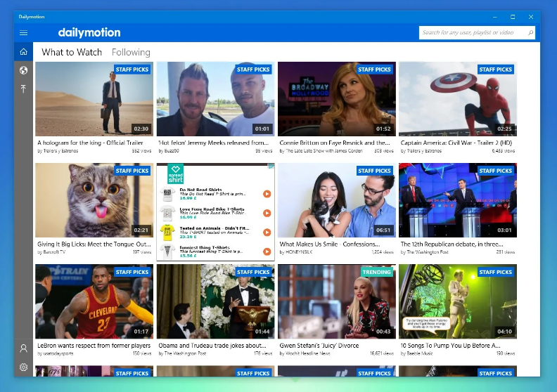Open the Upload arrow icon
This screenshot has width=557, height=392.
click(x=23, y=89)
